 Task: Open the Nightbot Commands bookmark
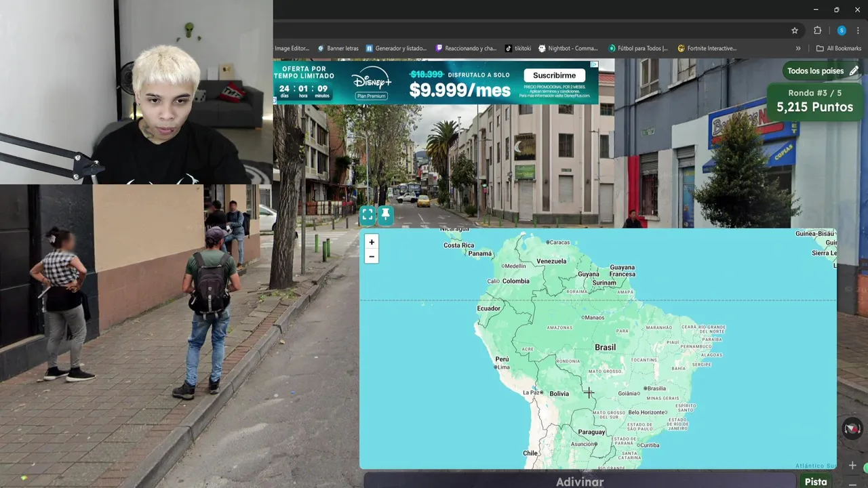coord(568,48)
